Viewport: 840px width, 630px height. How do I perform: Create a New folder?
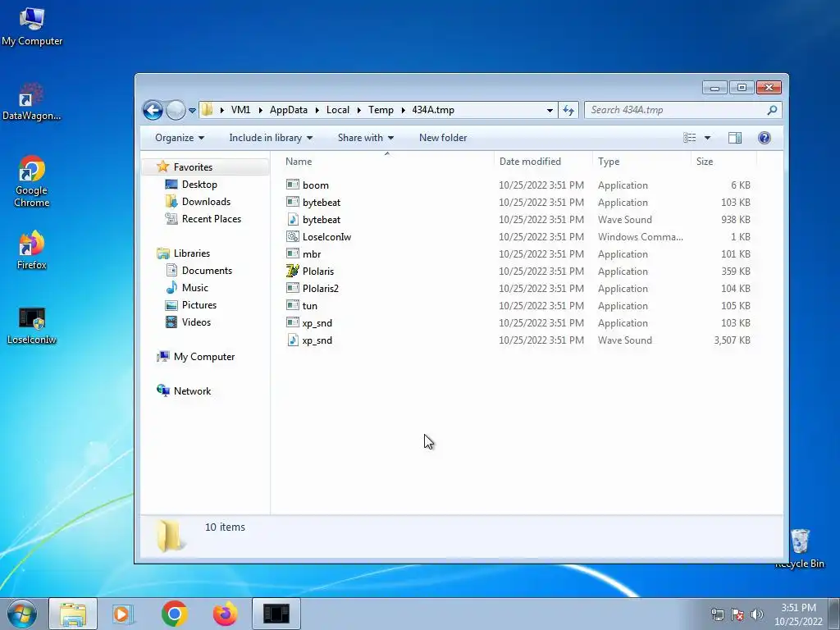pos(443,138)
